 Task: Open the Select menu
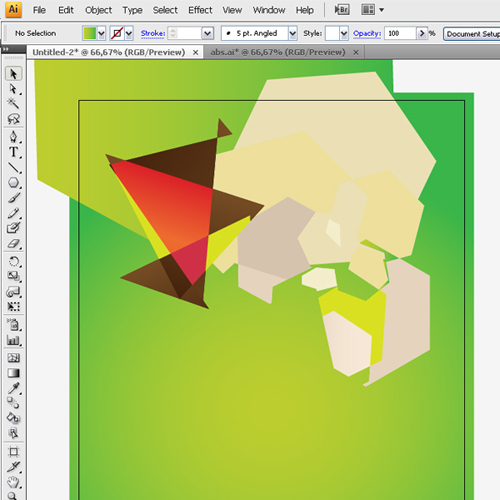click(x=165, y=10)
